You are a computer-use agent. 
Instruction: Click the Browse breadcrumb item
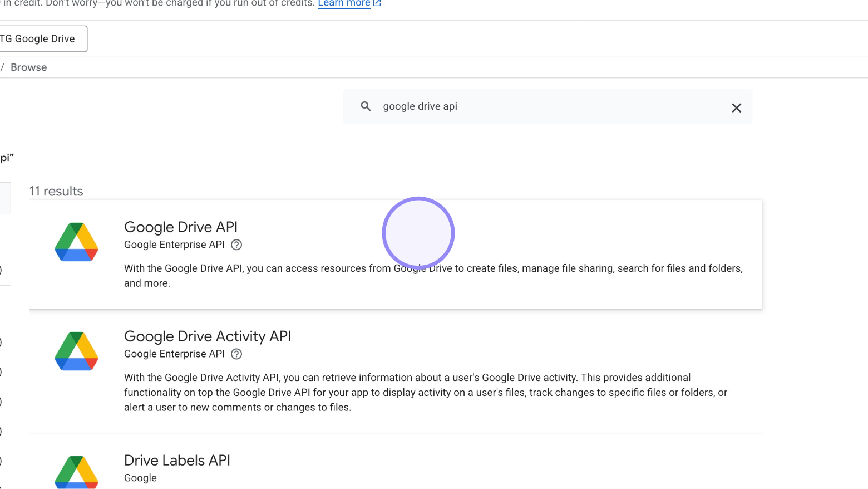click(x=28, y=67)
